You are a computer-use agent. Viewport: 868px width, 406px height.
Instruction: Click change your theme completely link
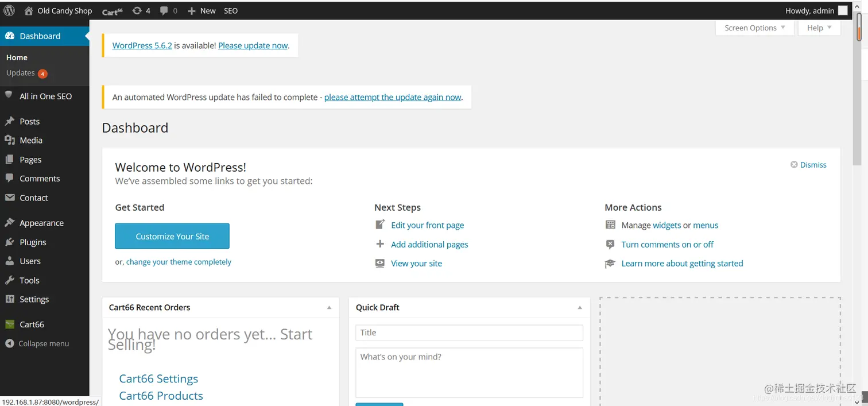(x=179, y=262)
